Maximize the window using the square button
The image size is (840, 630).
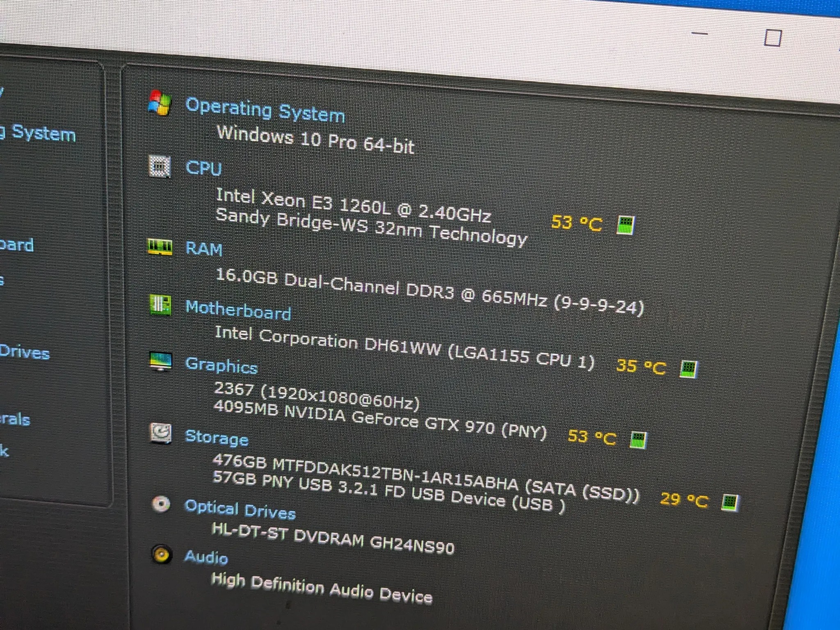tap(773, 38)
